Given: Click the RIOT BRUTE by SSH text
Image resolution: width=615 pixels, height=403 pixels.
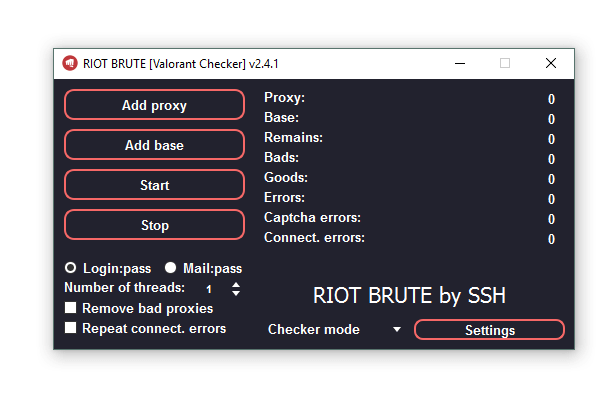Looking at the screenshot, I should (x=409, y=295).
